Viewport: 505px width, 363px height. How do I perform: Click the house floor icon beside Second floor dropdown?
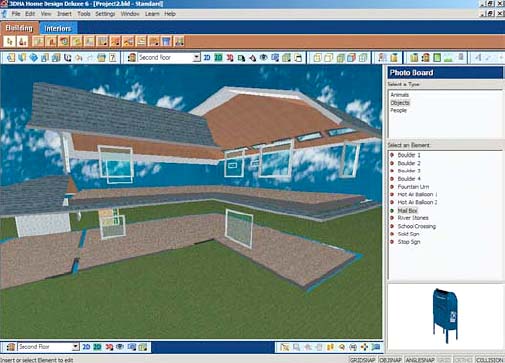coord(132,58)
